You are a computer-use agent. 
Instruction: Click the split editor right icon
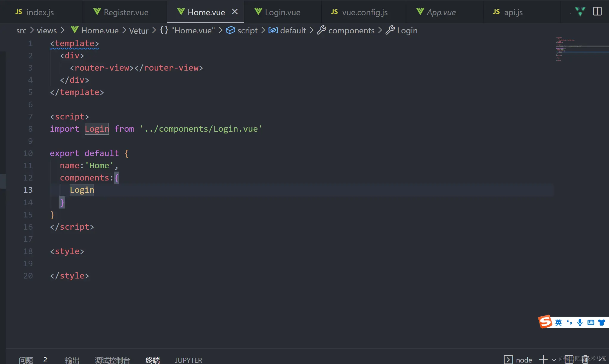597,12
